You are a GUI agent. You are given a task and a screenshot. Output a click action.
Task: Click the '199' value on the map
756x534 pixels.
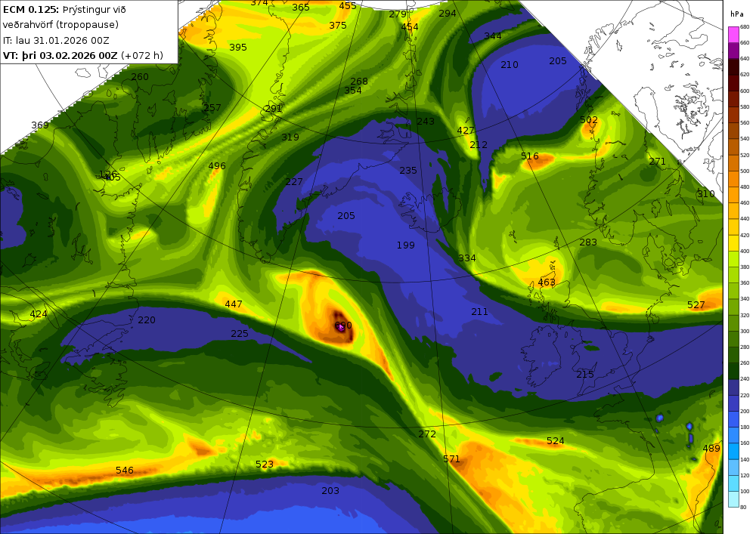(405, 245)
